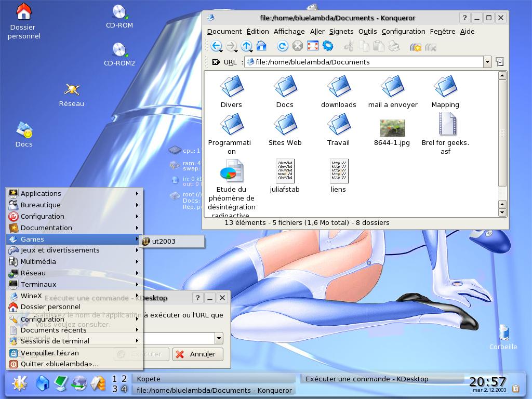Click the Forward arrow in Konqueror toolbar
This screenshot has width=532, height=399.
pyautogui.click(x=231, y=46)
